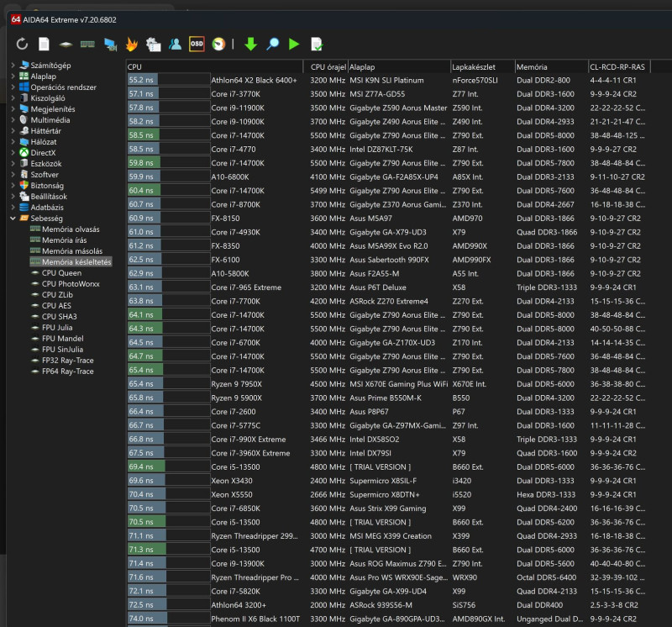Select Adatbázis in the tree
672x627 pixels.
pyautogui.click(x=47, y=207)
